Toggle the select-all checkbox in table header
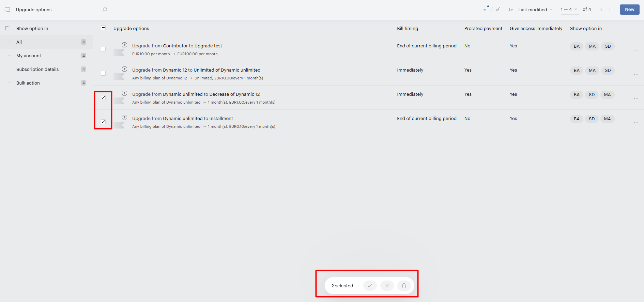Image resolution: width=644 pixels, height=302 pixels. pyautogui.click(x=103, y=28)
